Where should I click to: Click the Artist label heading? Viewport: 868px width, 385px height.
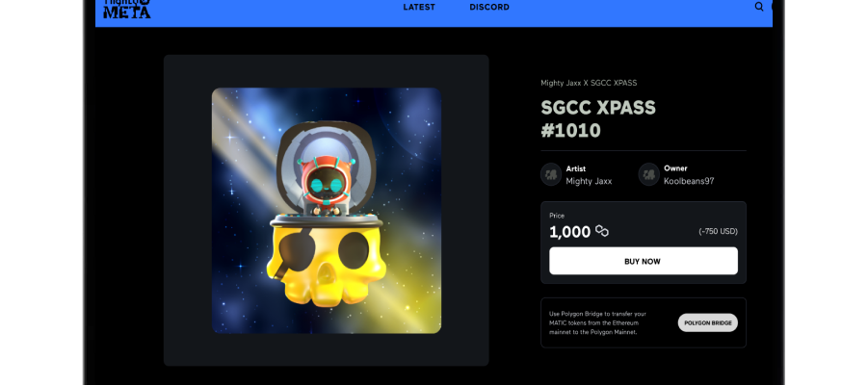[x=576, y=168]
